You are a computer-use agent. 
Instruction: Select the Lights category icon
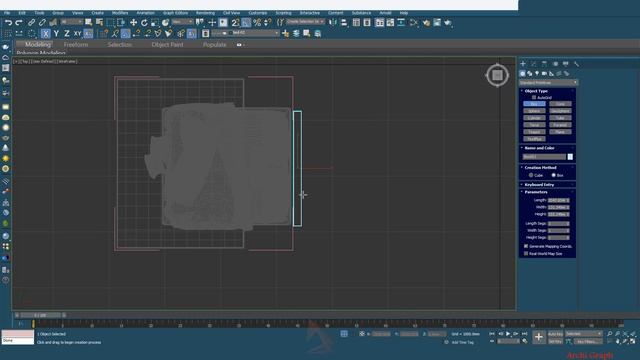[537, 73]
